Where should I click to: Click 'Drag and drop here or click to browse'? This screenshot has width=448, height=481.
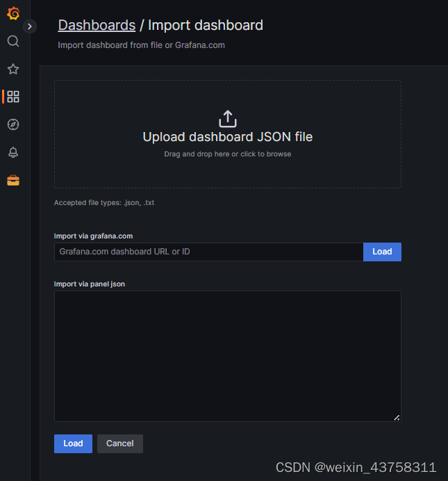(x=228, y=154)
